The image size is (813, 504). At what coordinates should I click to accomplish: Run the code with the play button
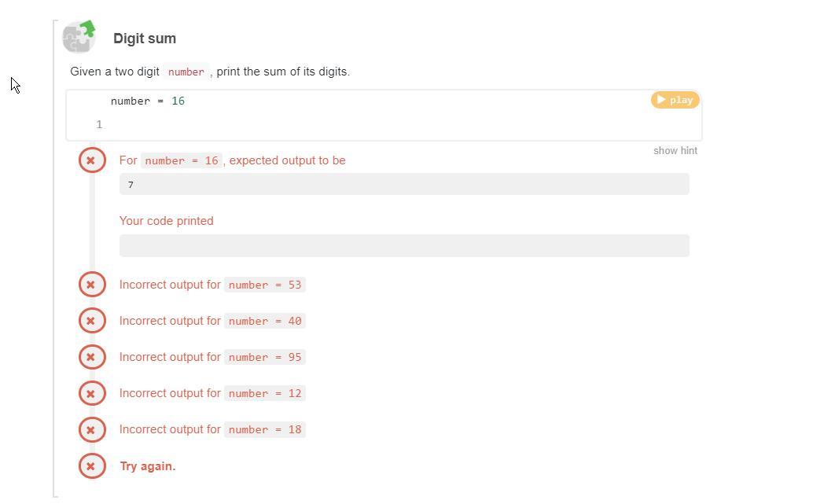pyautogui.click(x=675, y=100)
